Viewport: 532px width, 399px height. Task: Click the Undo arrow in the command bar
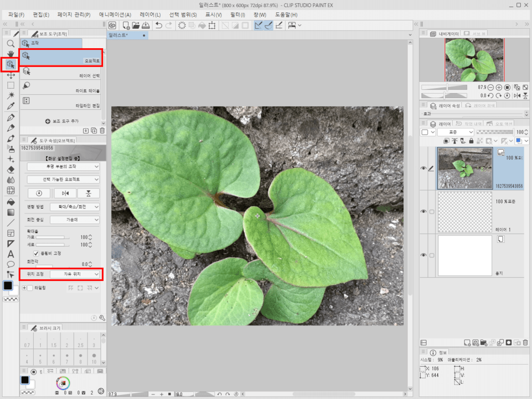[x=160, y=25]
